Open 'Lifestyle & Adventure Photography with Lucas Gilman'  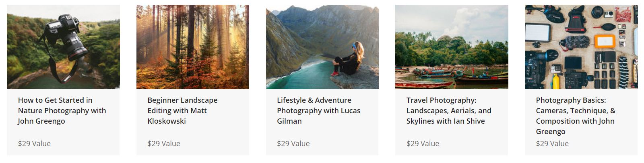click(318, 110)
